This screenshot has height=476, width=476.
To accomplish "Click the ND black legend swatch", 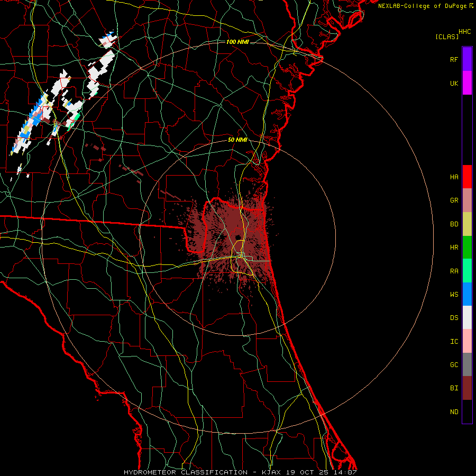I will pyautogui.click(x=467, y=411).
